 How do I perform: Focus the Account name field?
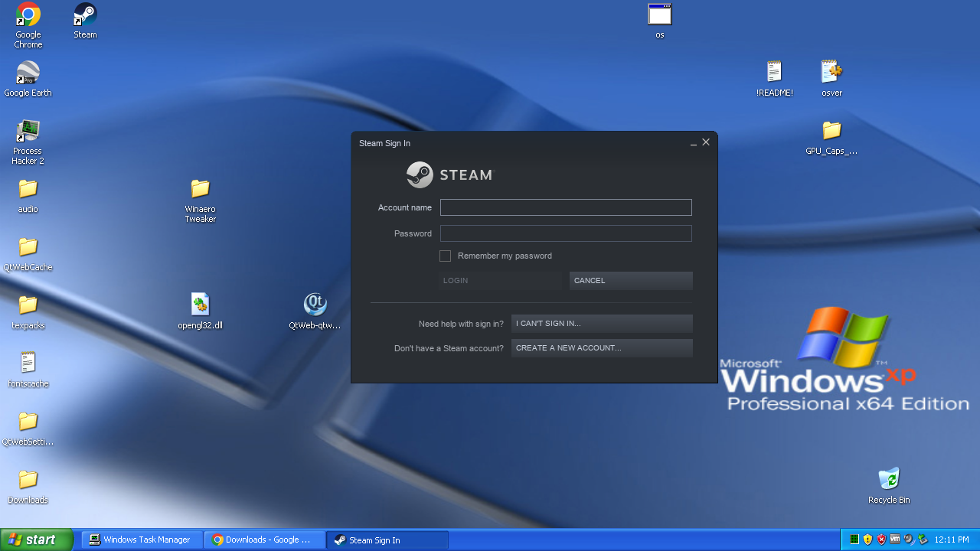pyautogui.click(x=566, y=207)
